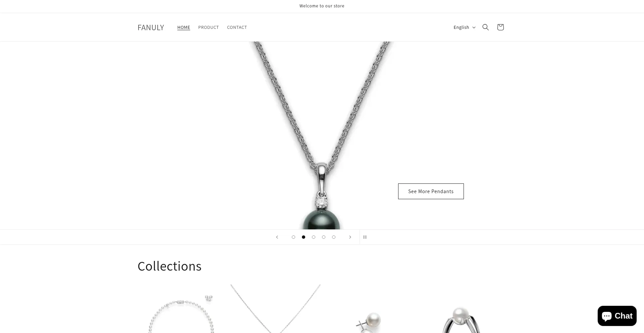Select the third slideshow dot
The height and width of the screenshot is (333, 644).
314,237
